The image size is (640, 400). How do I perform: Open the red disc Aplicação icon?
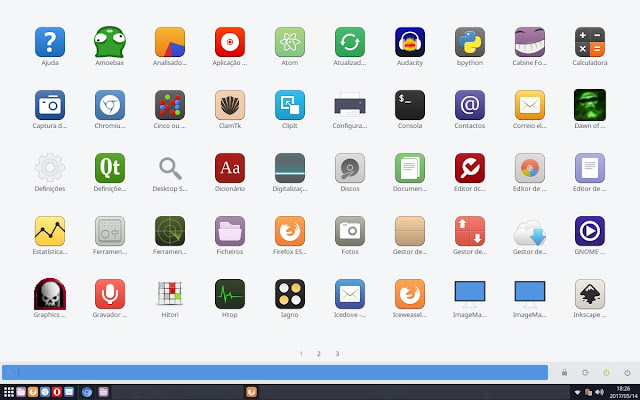click(x=230, y=42)
